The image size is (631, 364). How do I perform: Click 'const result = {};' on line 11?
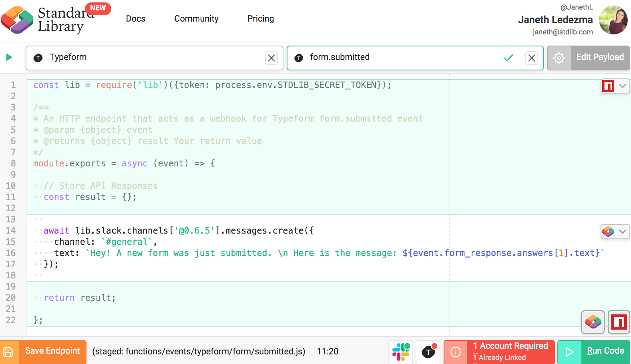click(x=90, y=197)
